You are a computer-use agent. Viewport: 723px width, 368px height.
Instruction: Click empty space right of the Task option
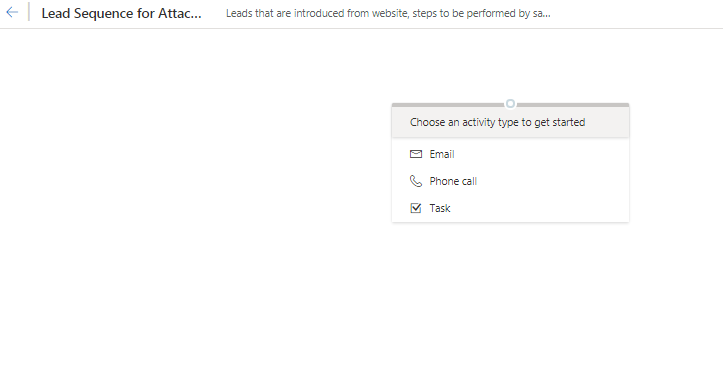tap(539, 208)
